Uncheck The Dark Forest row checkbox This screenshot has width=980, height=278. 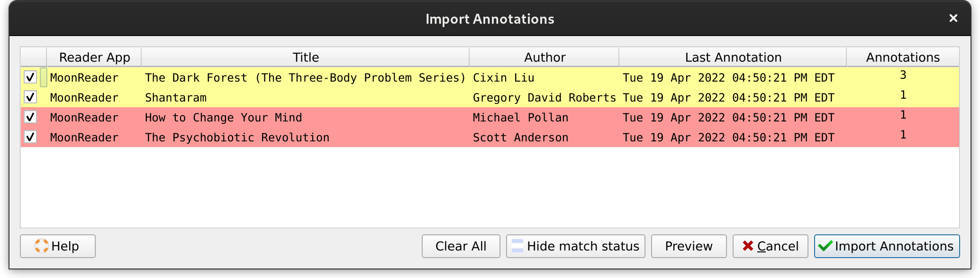point(30,77)
